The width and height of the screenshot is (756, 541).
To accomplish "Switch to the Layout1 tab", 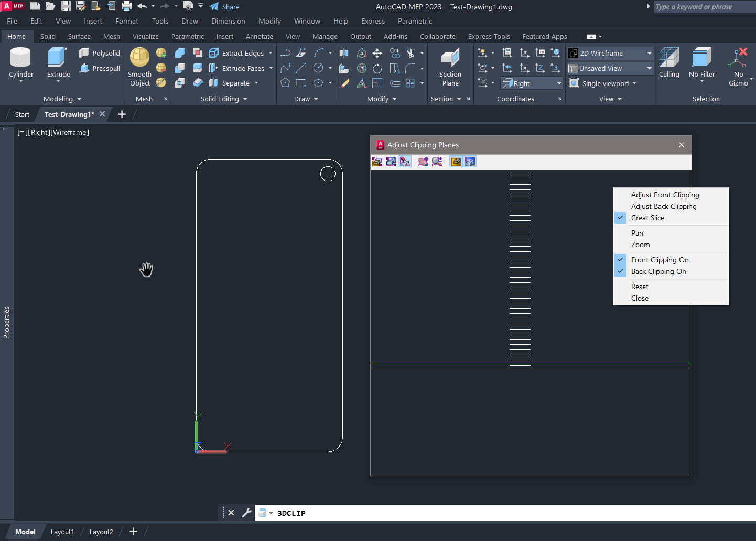I will point(62,532).
